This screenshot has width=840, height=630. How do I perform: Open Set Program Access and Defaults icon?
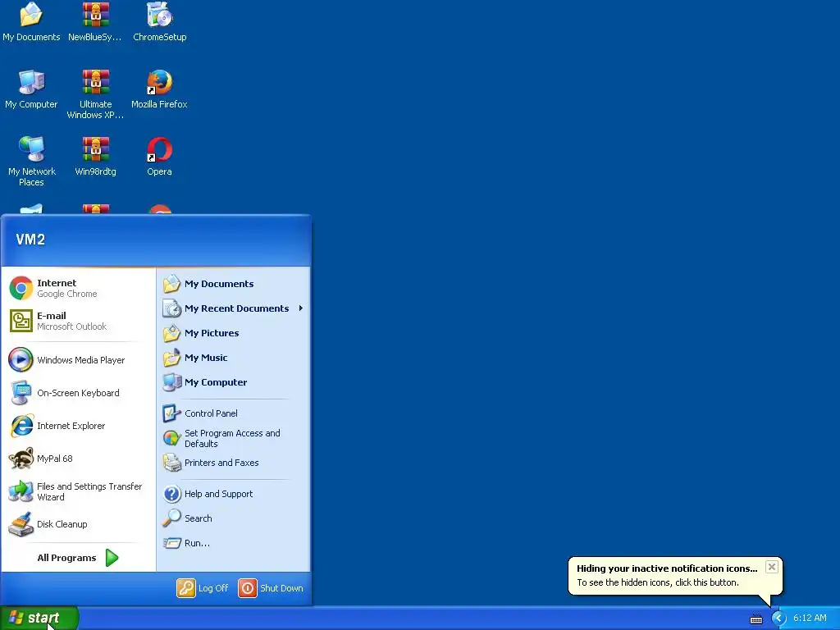172,438
